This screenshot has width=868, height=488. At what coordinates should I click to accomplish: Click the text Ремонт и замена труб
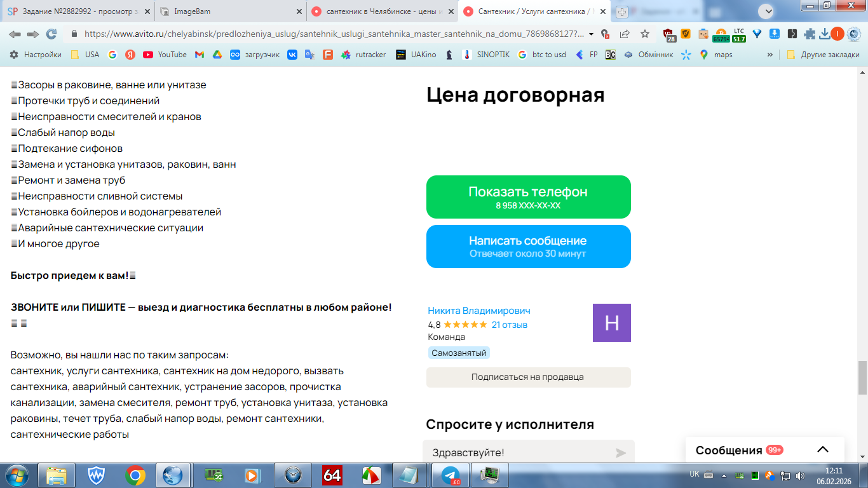(x=72, y=180)
